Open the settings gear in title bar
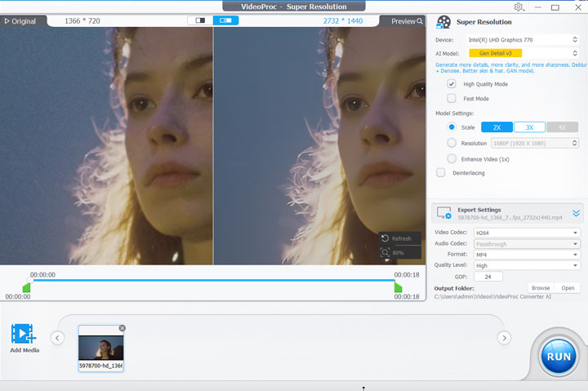This screenshot has height=391, width=588. [x=519, y=7]
